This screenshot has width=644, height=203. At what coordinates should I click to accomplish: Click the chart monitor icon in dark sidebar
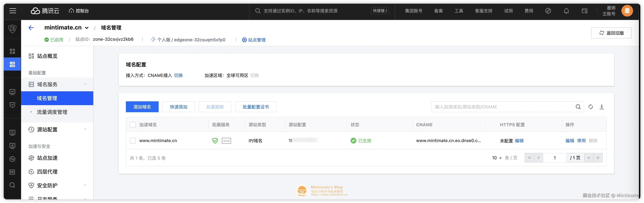tap(12, 92)
